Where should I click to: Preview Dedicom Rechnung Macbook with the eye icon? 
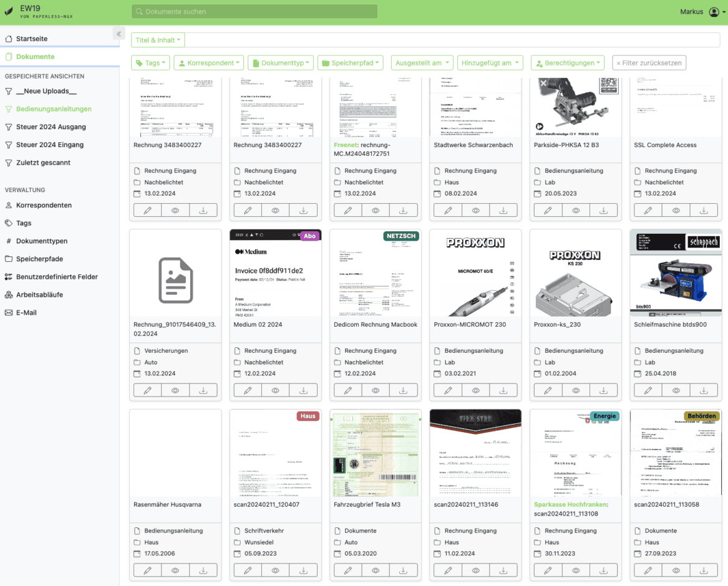point(376,390)
